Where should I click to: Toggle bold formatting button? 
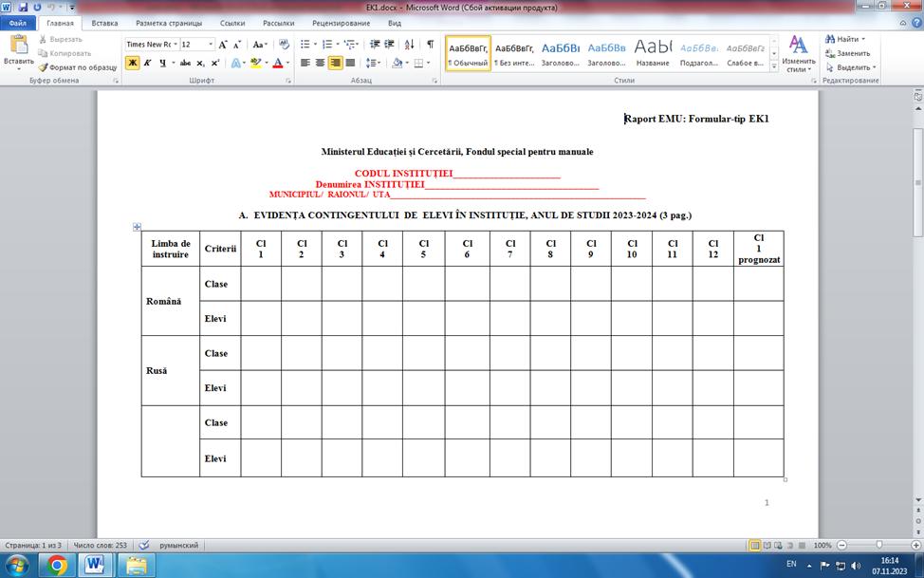[x=133, y=63]
